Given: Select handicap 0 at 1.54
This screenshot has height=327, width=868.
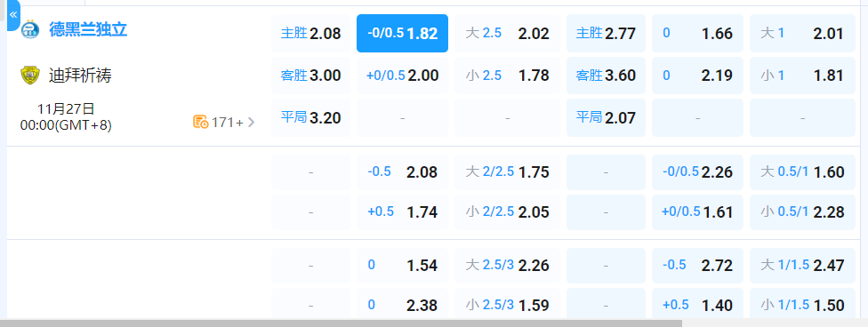Looking at the screenshot, I should [x=403, y=266].
